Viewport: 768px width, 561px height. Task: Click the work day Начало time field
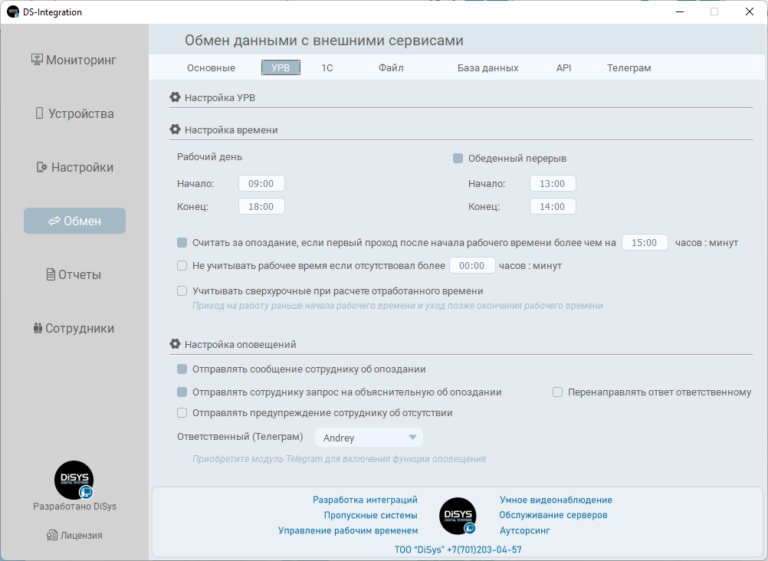click(x=261, y=184)
